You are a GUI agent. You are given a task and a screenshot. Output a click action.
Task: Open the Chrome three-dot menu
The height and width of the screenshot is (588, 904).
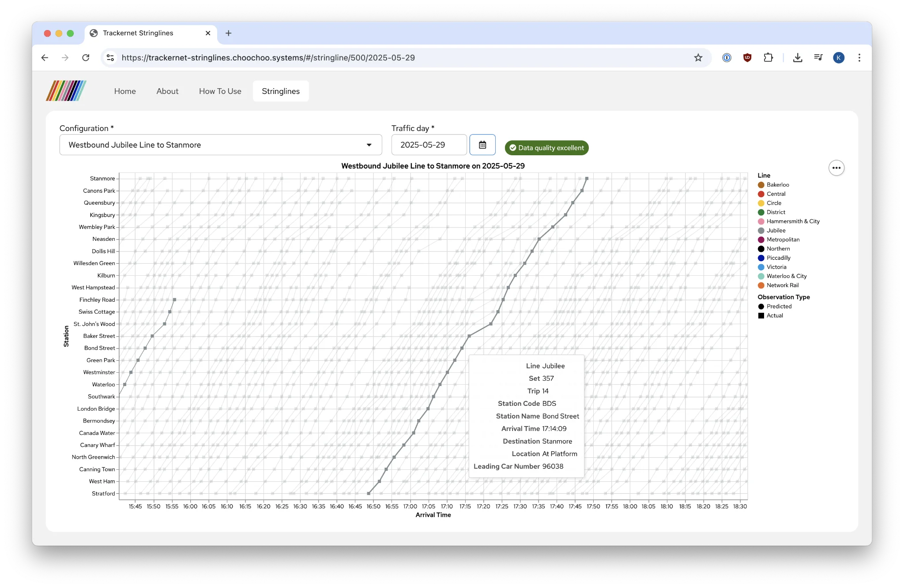(x=859, y=58)
